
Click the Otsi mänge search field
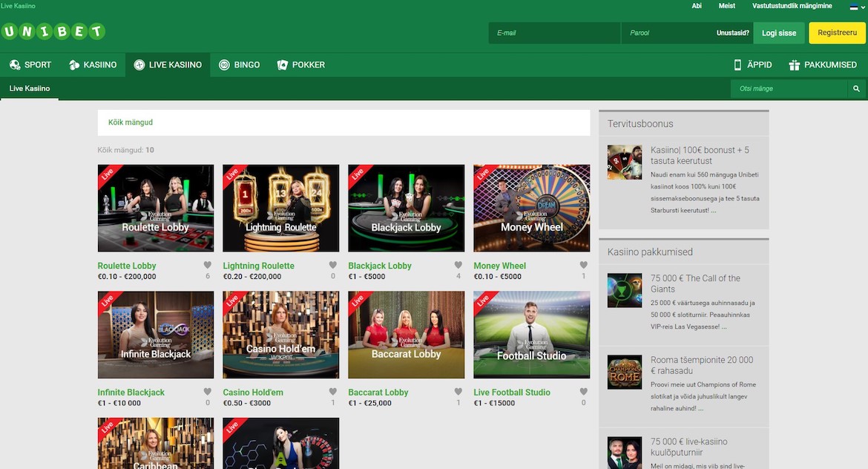789,88
